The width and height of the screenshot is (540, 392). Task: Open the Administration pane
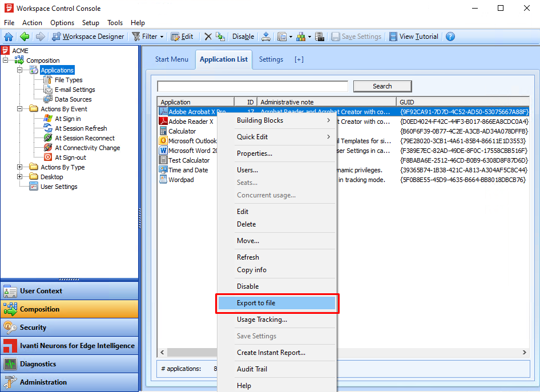pos(69,382)
